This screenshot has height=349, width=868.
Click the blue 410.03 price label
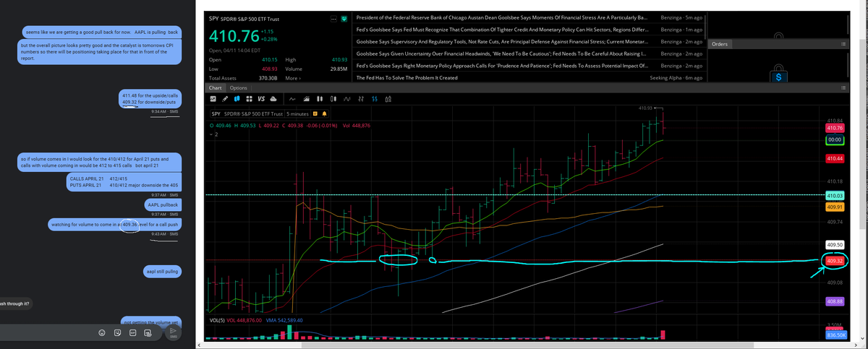tap(835, 195)
